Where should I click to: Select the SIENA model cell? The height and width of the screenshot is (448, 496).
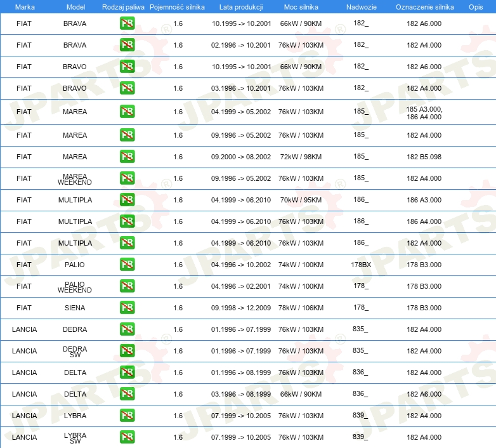(x=75, y=308)
